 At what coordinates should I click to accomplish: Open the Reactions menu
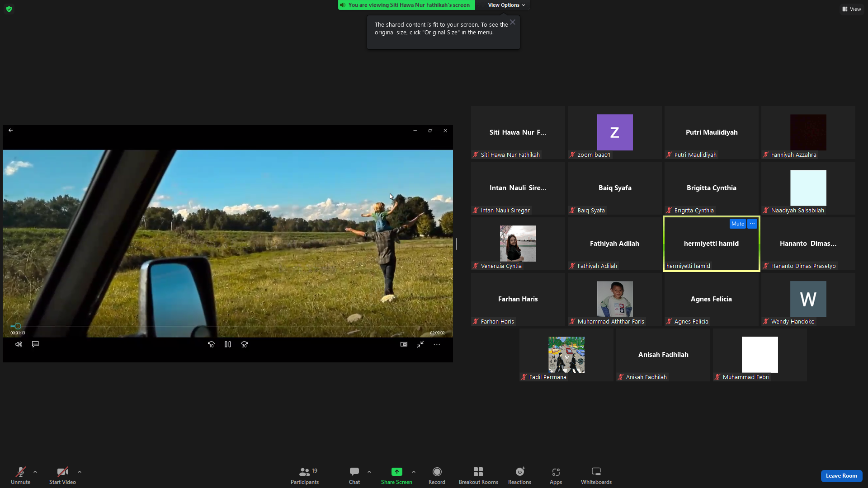[519, 476]
